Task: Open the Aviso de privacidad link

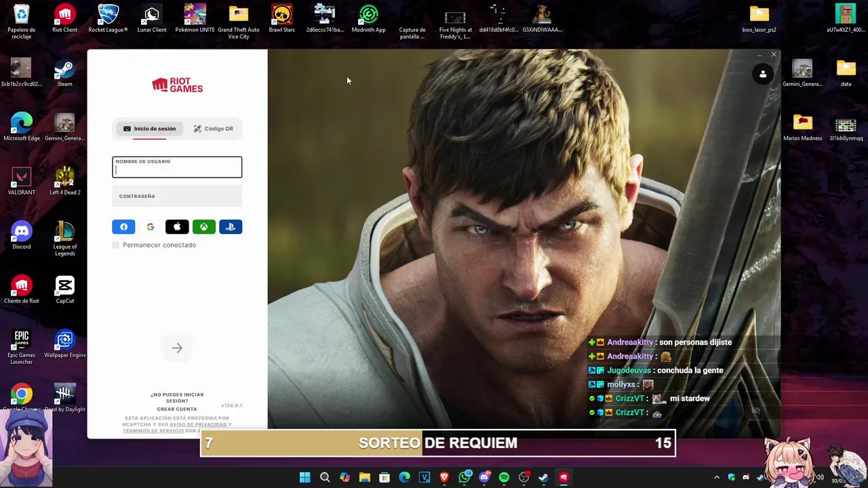Action: 199,424
